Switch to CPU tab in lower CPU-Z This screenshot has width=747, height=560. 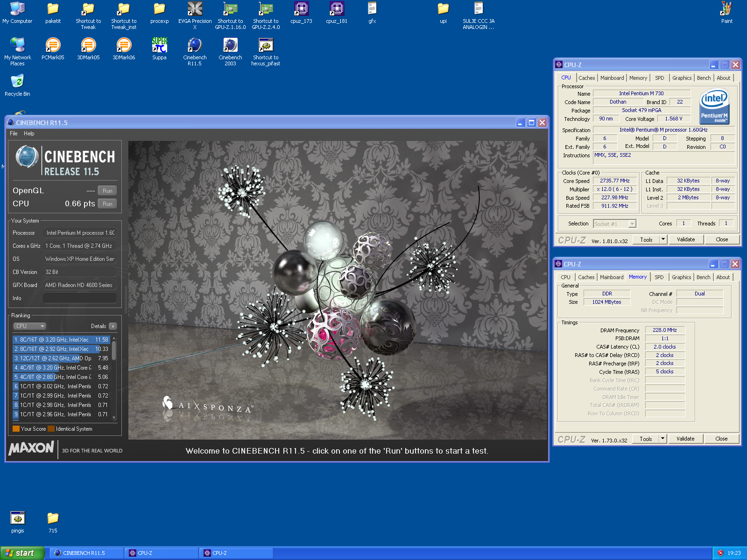coord(565,277)
